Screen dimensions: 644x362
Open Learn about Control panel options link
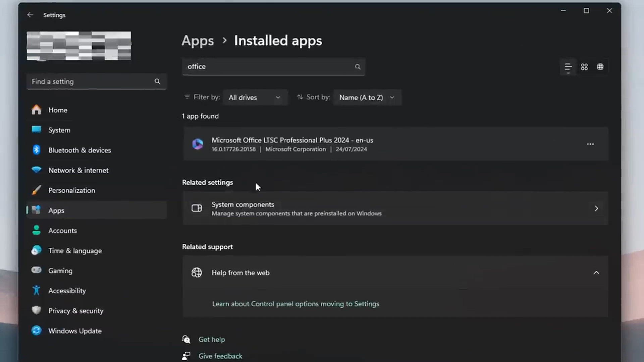(x=296, y=304)
